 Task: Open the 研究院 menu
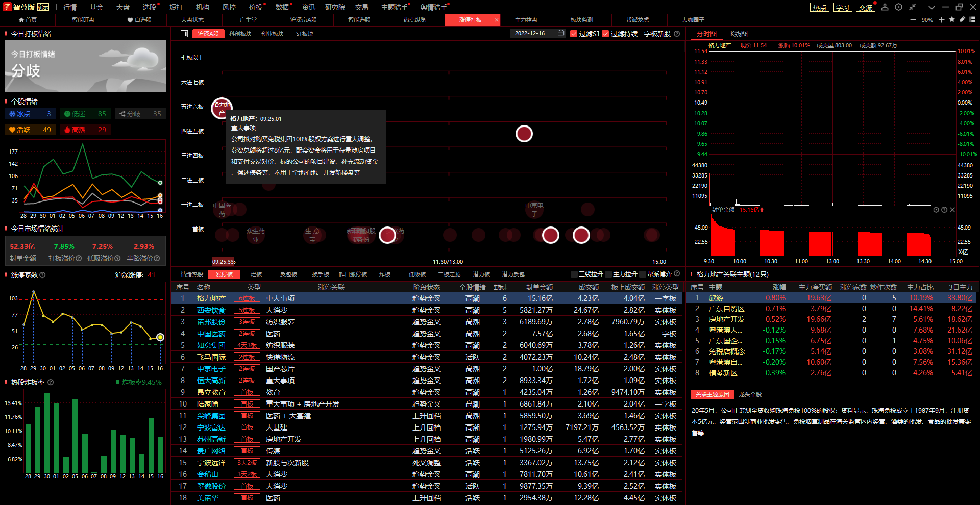(335, 7)
